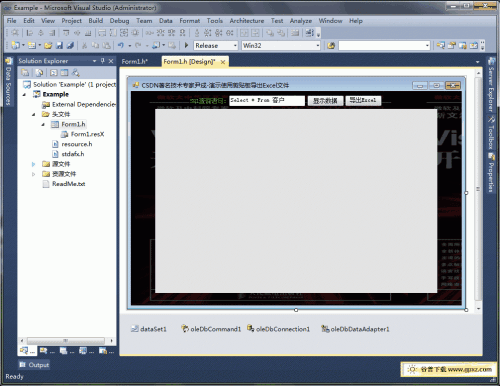Screen dimensions: 500x386
Task: Click the New Project icon
Action: (15, 45)
